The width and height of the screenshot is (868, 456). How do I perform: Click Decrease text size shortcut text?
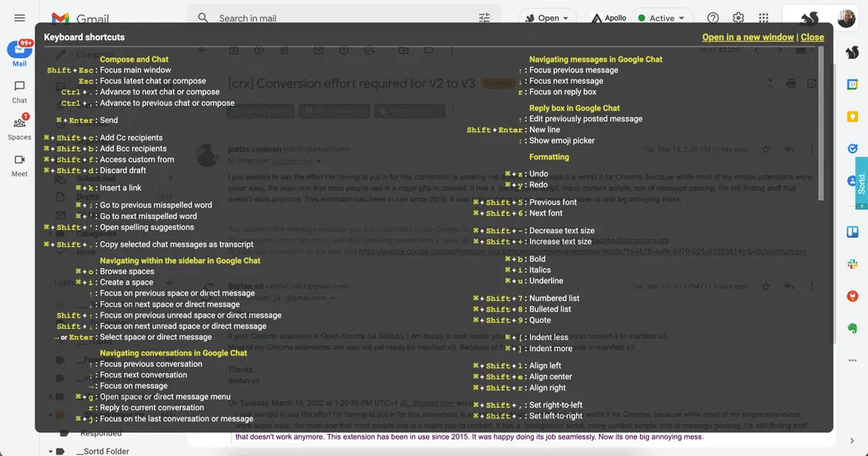pos(561,230)
